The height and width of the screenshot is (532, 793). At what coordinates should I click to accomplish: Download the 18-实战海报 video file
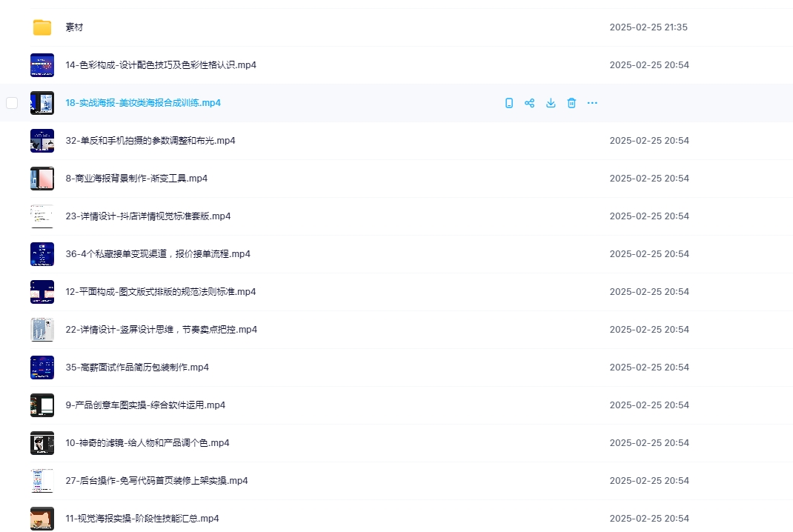click(x=551, y=103)
